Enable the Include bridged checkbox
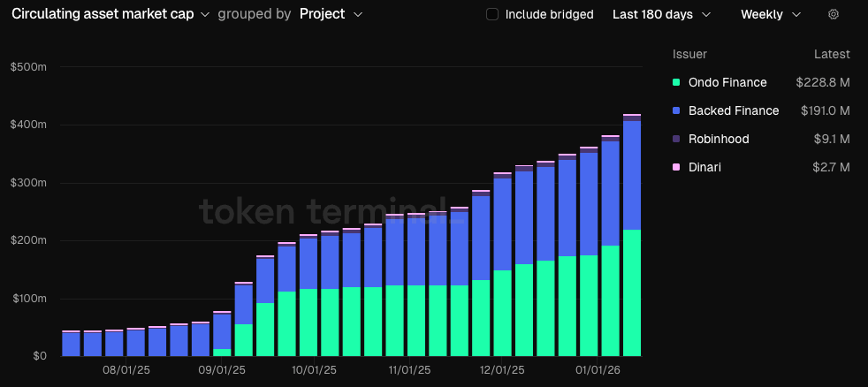 pos(492,14)
